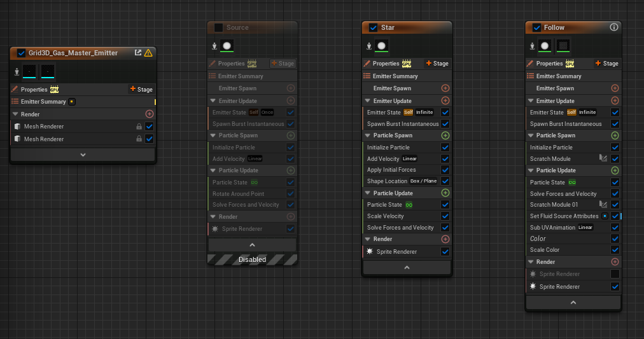Toggle Star Shape Location checkbox
The width and height of the screenshot is (644, 339).
point(445,181)
